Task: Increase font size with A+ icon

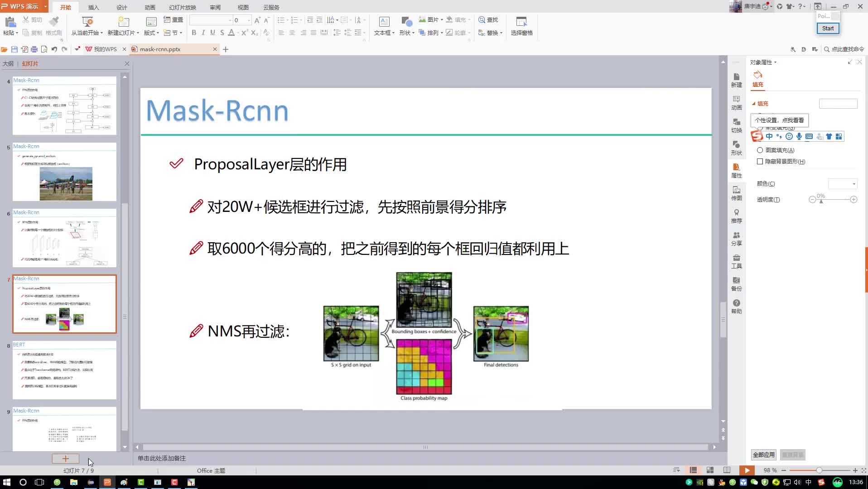Action: coord(257,20)
